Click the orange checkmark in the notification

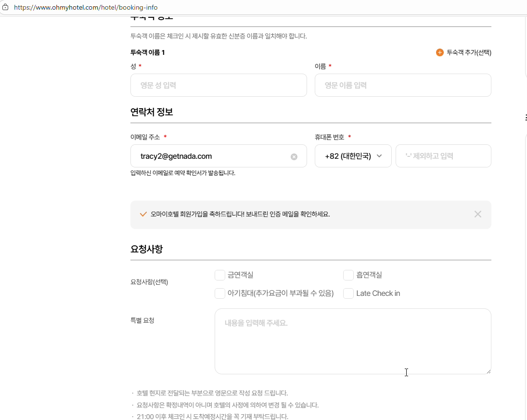(x=143, y=214)
